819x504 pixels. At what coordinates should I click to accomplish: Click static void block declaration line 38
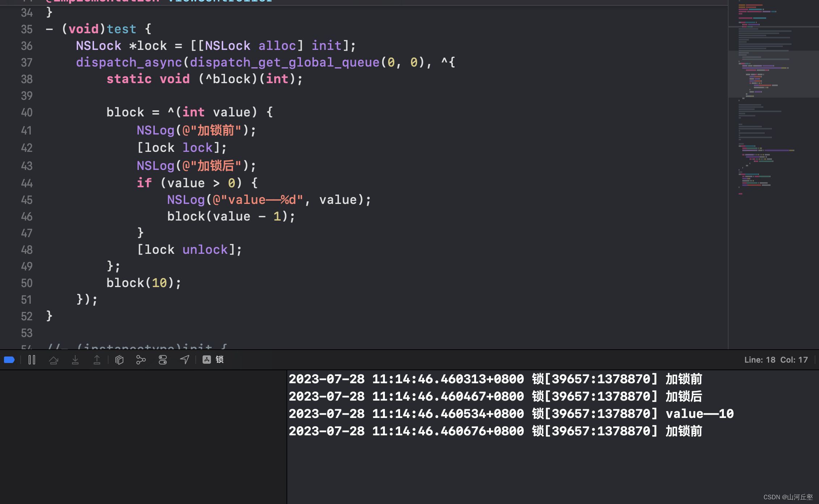(x=205, y=79)
